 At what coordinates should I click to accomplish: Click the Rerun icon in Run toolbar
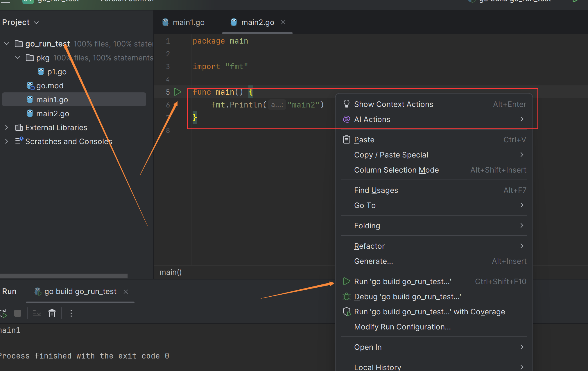point(3,313)
